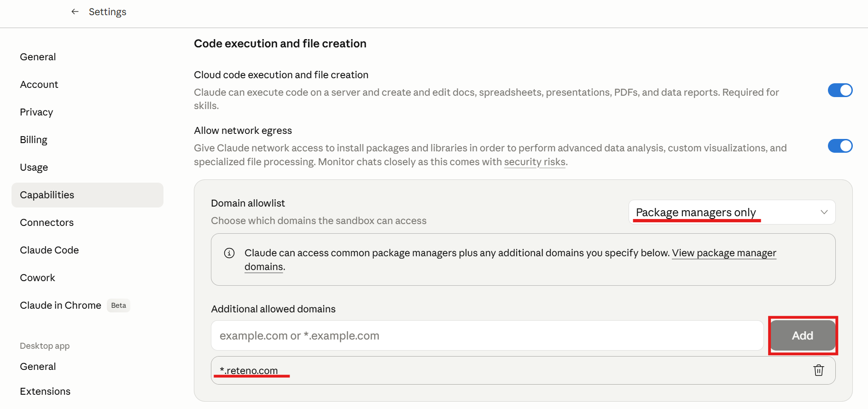Show the Usage page
The width and height of the screenshot is (868, 409).
click(34, 167)
